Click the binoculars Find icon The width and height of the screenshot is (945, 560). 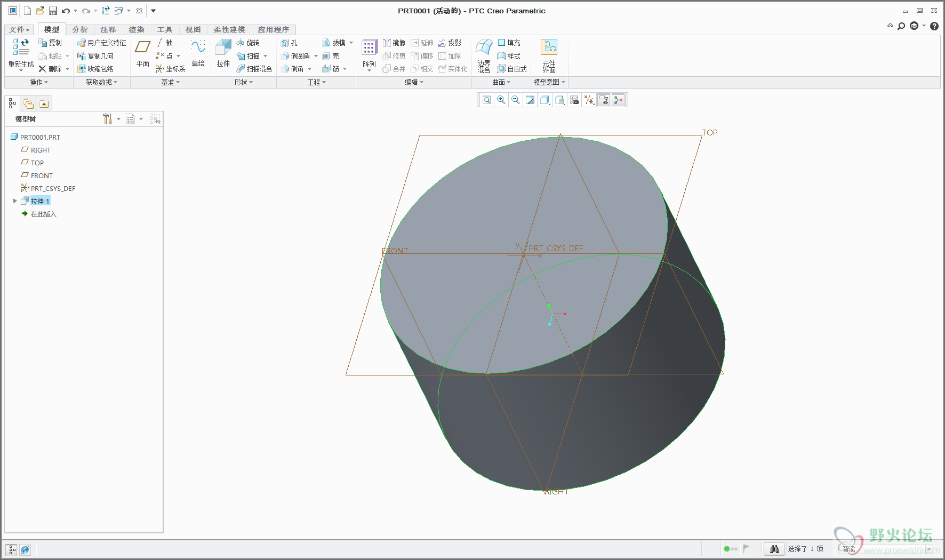pos(774,549)
